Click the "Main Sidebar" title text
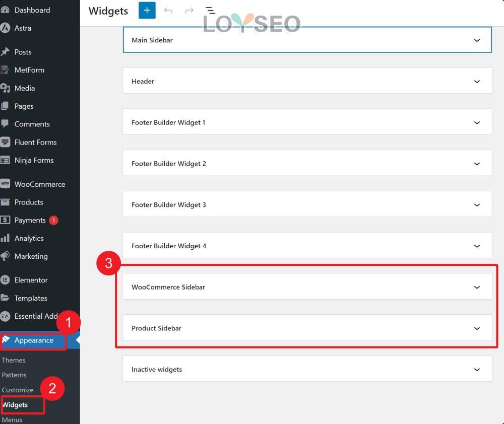The image size is (504, 424). 152,40
